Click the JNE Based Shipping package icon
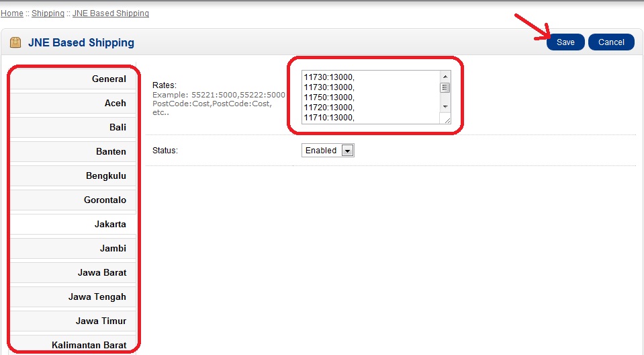Screen dimensions: 644x355 tap(15, 42)
